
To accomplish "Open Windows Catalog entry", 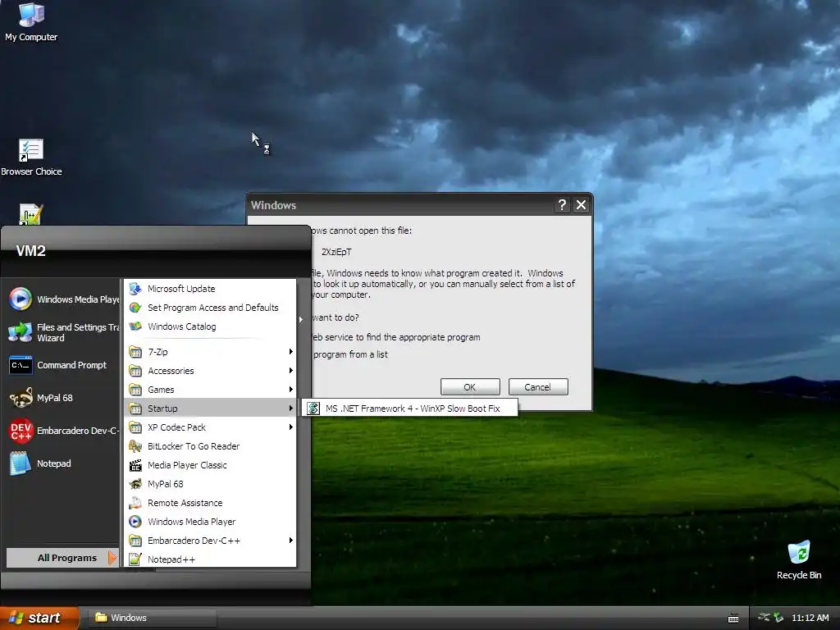I will pyautogui.click(x=210, y=326).
